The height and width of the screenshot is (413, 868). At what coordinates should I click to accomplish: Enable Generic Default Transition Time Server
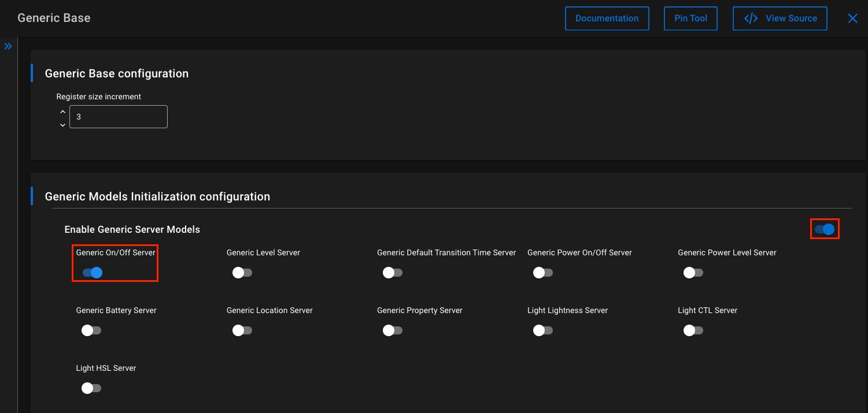pos(392,272)
